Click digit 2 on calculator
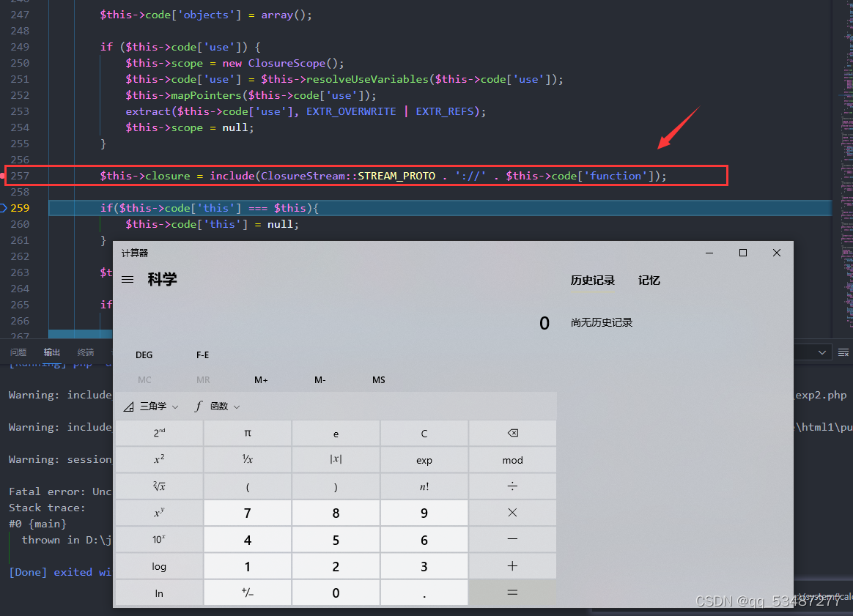This screenshot has width=853, height=616. click(x=336, y=566)
